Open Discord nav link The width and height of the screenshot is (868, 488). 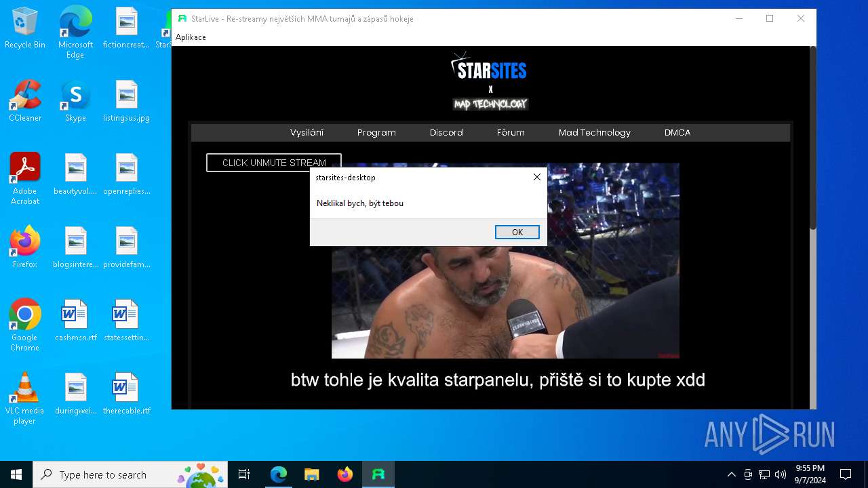pyautogui.click(x=446, y=132)
